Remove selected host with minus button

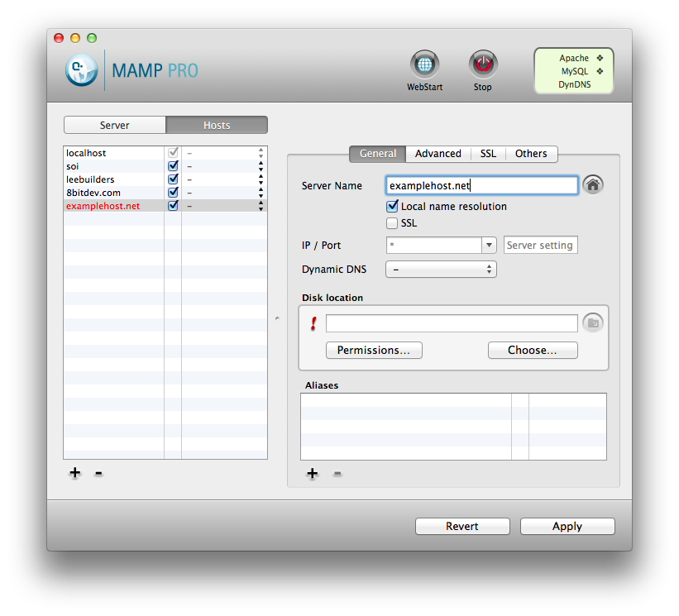pos(98,473)
